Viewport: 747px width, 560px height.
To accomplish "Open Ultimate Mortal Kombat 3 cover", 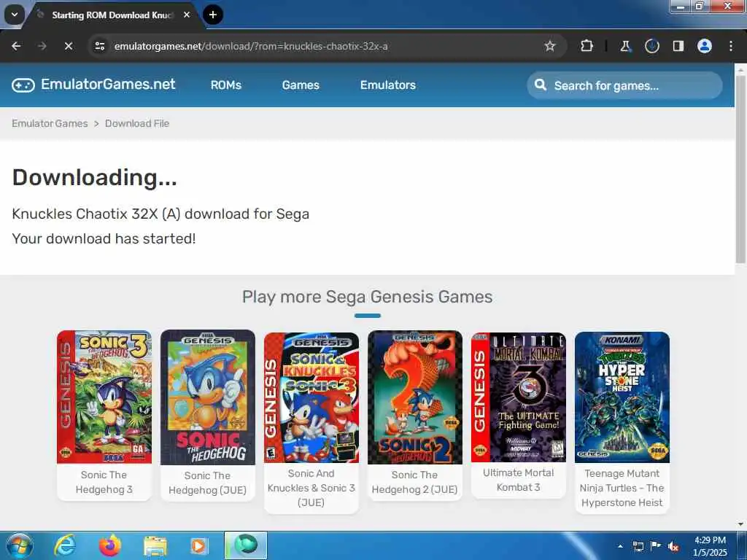I will click(x=519, y=397).
